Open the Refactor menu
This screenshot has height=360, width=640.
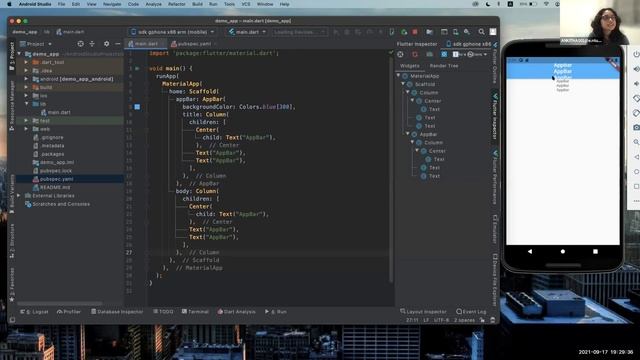177,4
